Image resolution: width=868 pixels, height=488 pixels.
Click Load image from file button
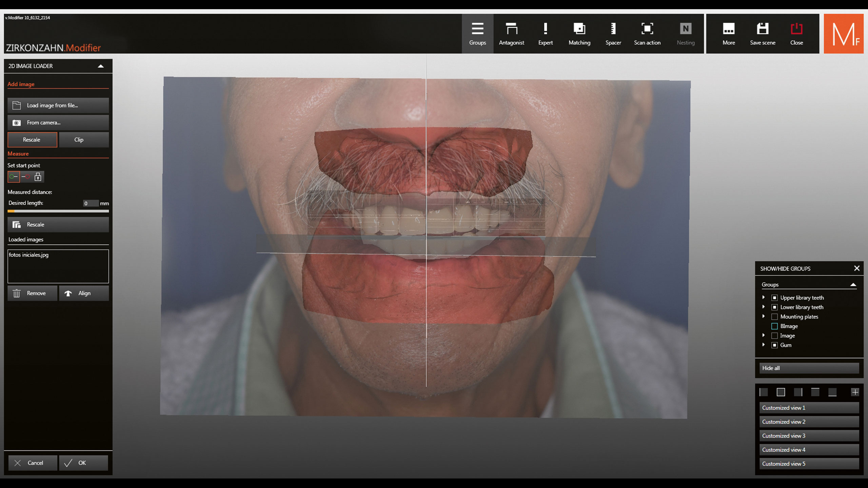coord(58,105)
